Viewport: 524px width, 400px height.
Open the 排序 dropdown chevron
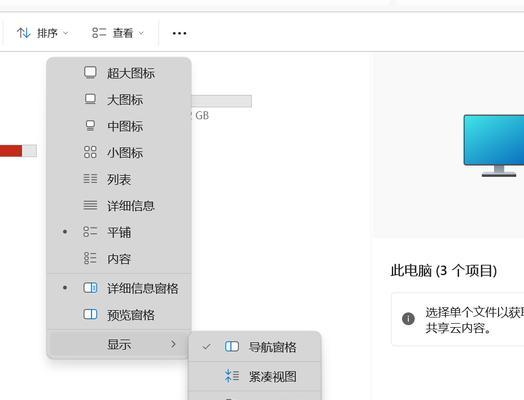tap(66, 33)
